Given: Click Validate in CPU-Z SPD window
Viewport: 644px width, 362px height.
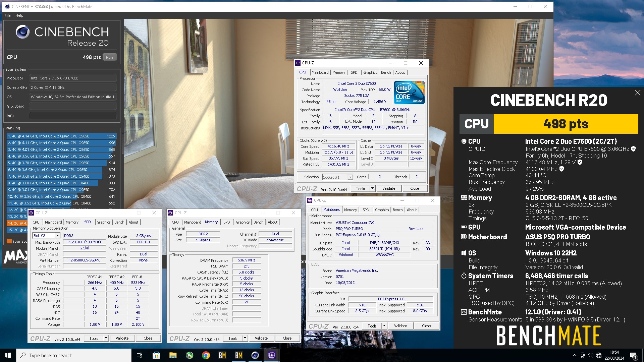Looking at the screenshot, I should coord(122,338).
